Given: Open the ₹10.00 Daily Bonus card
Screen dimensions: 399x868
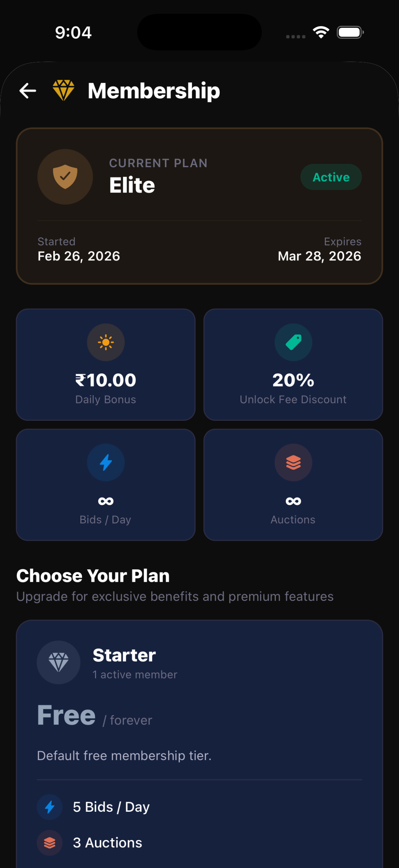Looking at the screenshot, I should pyautogui.click(x=105, y=365).
